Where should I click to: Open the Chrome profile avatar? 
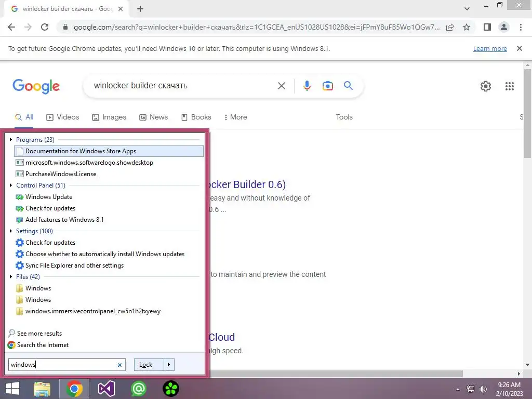point(504,27)
